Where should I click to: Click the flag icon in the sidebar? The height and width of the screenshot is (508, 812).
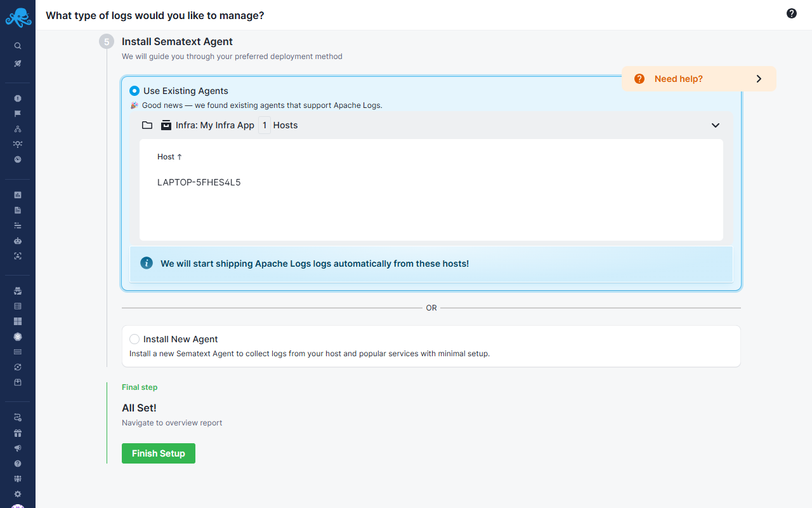17,113
